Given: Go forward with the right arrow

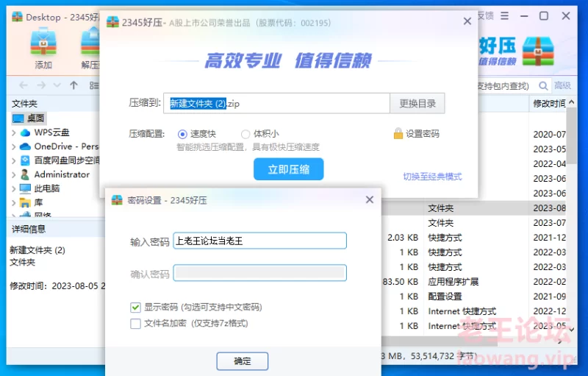Looking at the screenshot, I should pos(41,85).
